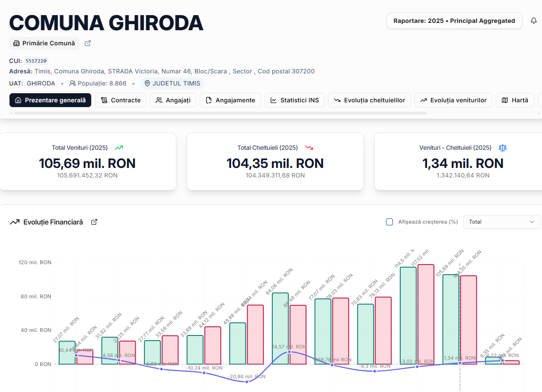The image size is (542, 392).
Task: Click the trend icon left of Evoluție Financiară
Action: pyautogui.click(x=15, y=222)
